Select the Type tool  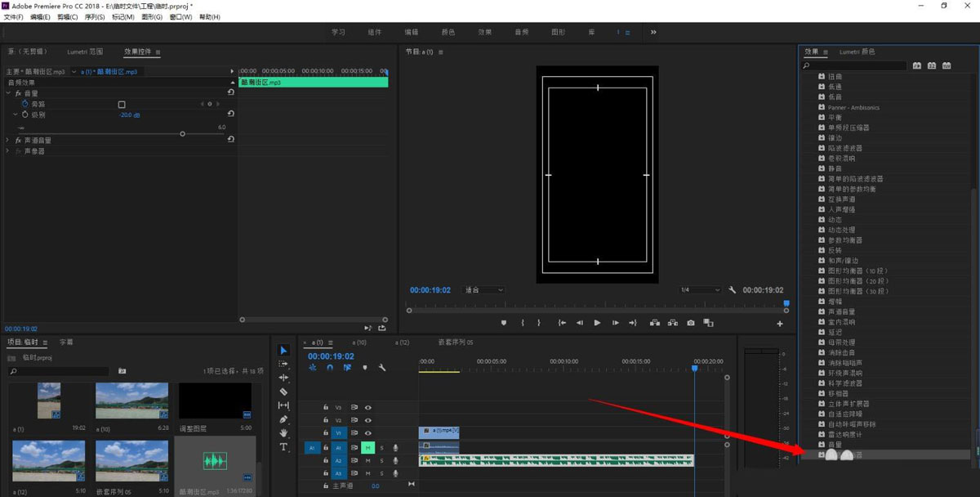click(283, 447)
